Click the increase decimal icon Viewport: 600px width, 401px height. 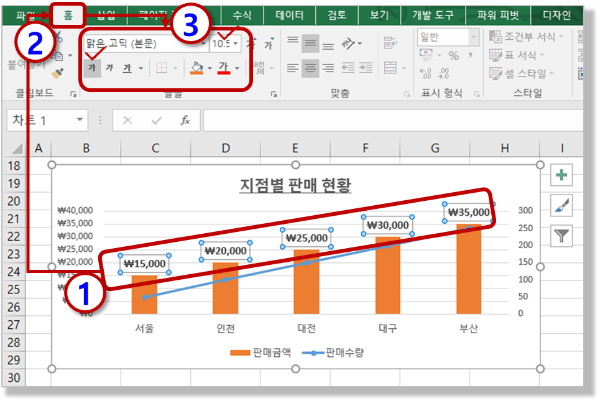coord(426,73)
